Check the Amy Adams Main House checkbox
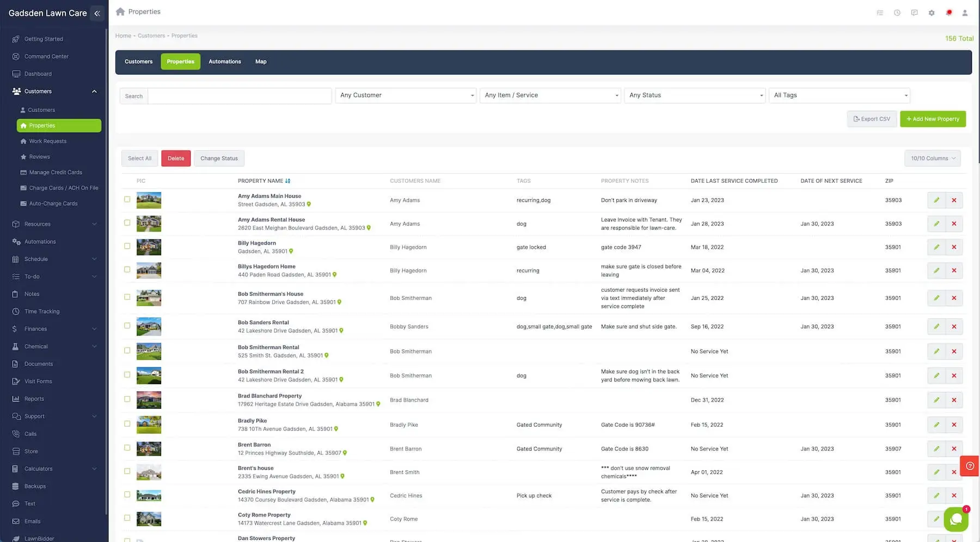980x542 pixels. click(127, 200)
